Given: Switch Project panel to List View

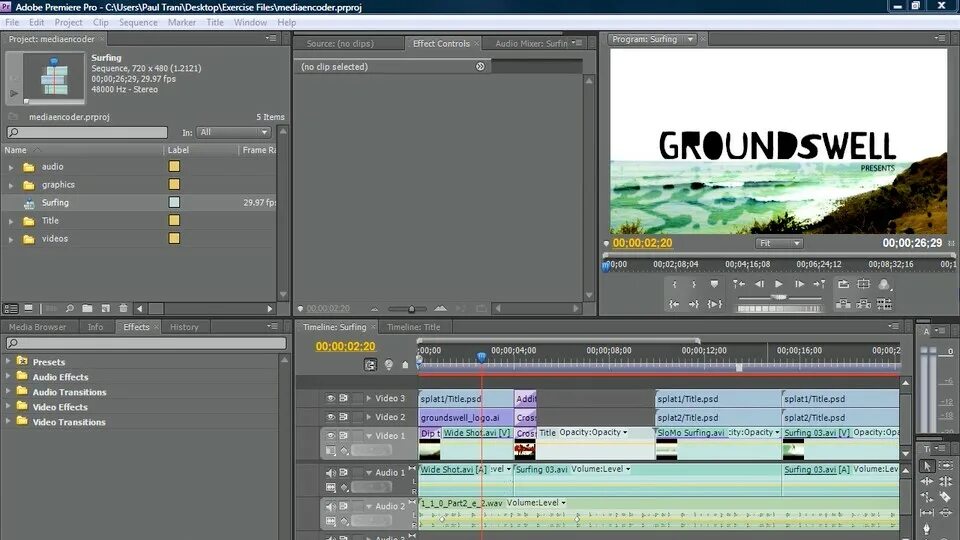Looking at the screenshot, I should [11, 309].
